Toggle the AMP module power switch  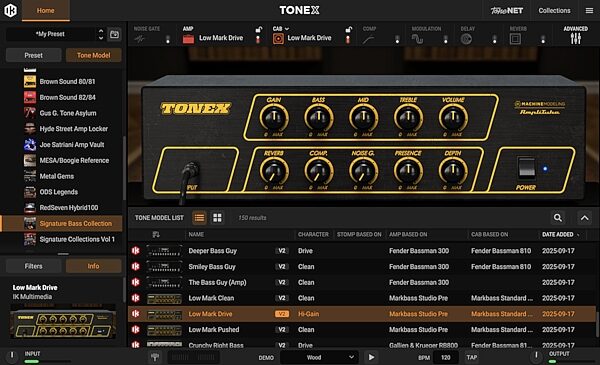[258, 39]
